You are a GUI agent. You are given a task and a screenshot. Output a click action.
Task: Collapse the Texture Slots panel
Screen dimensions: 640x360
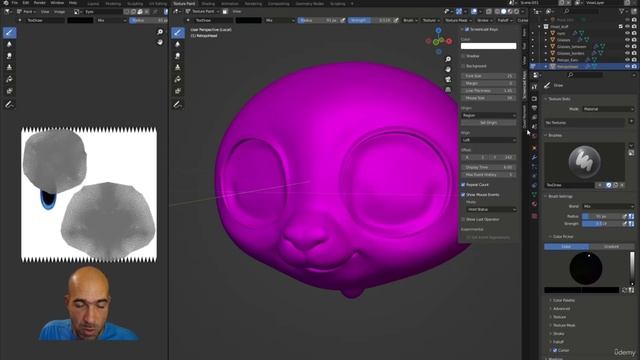559,99
